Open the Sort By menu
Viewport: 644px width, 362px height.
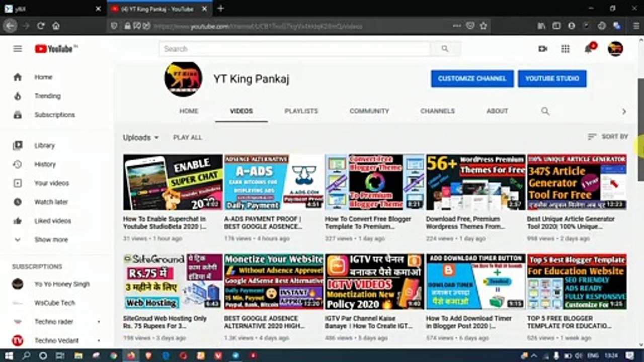click(x=608, y=137)
